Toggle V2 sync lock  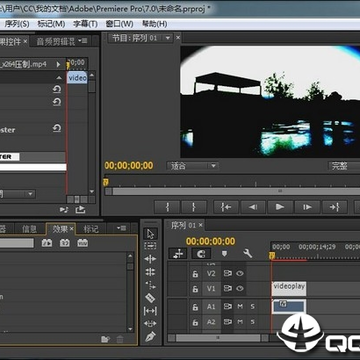pyautogui.click(x=228, y=274)
